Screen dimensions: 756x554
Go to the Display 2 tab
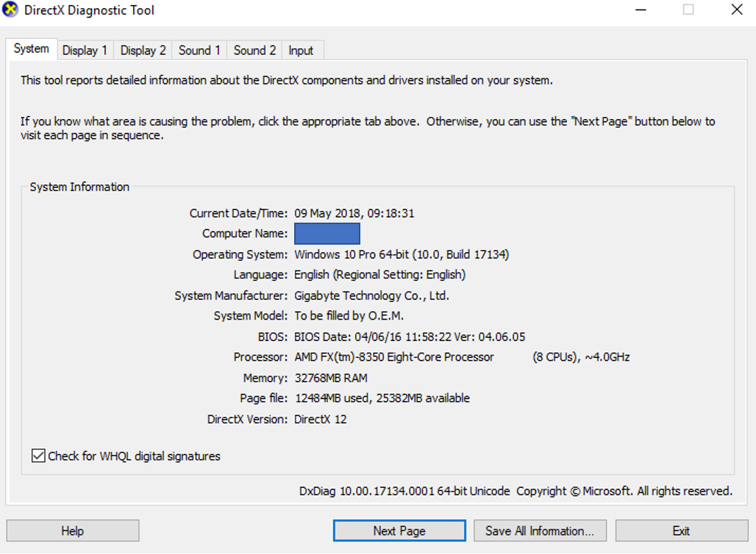click(143, 50)
